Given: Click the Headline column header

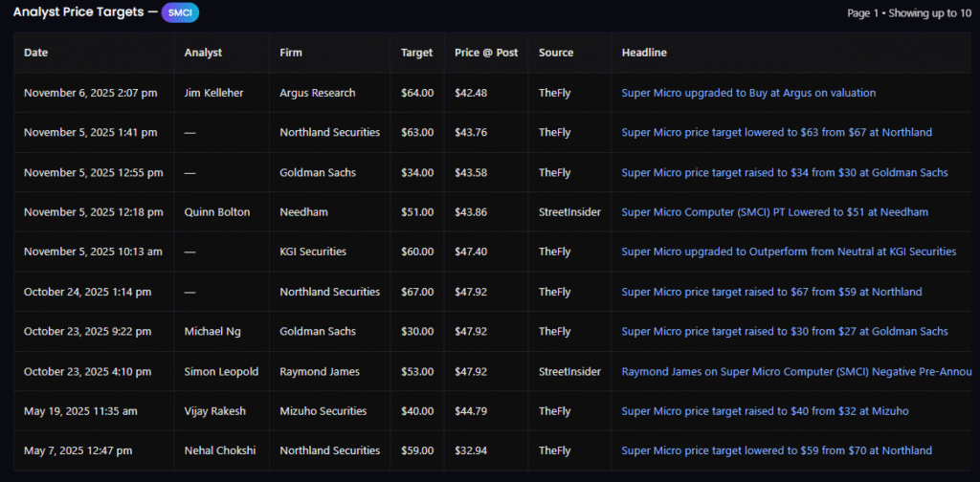Looking at the screenshot, I should click(644, 53).
